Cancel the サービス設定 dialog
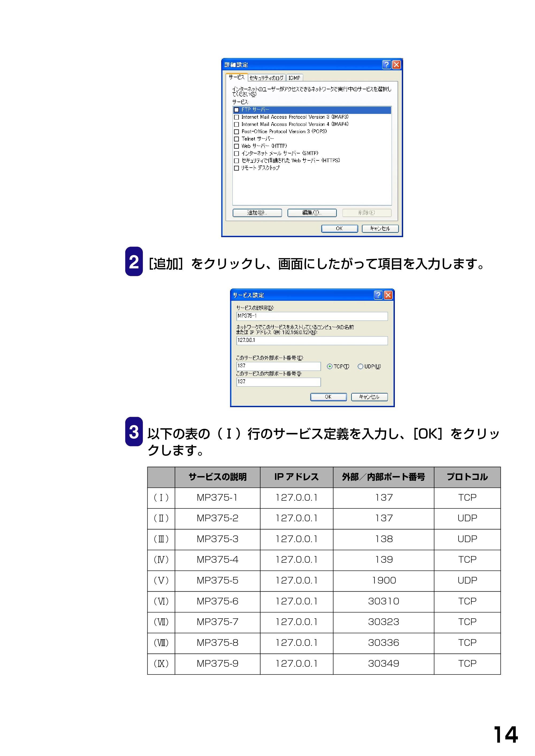Viewport: 535px width, 756px height. pos(369,397)
